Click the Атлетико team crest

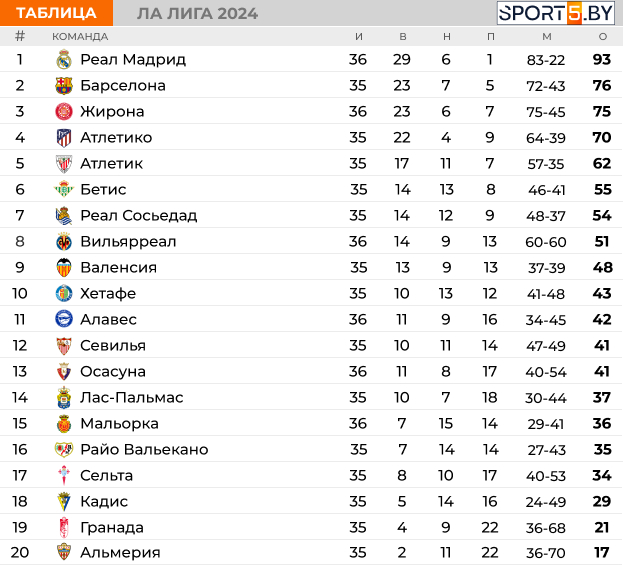pos(64,137)
